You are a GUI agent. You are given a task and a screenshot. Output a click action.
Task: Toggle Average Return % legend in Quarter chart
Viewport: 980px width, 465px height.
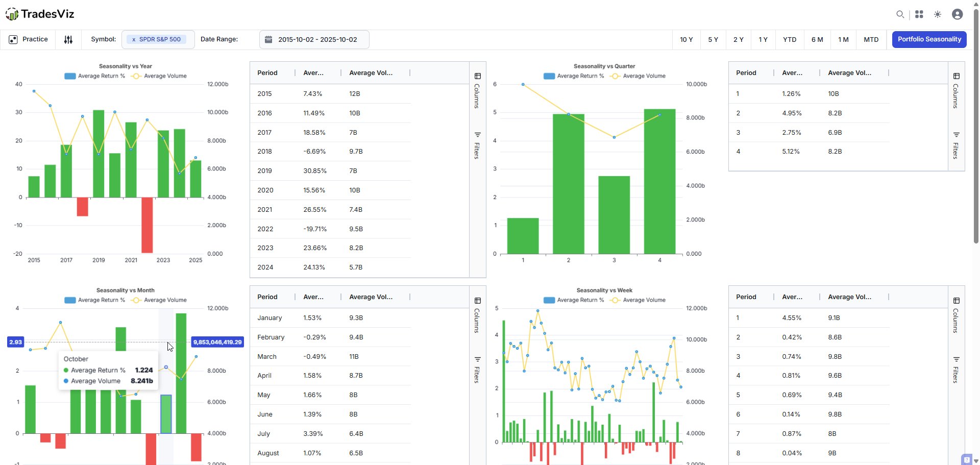(x=574, y=76)
